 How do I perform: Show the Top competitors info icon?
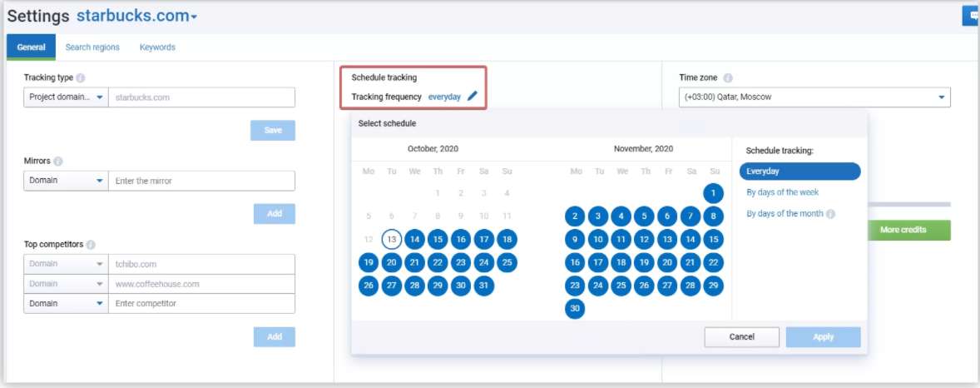tap(91, 245)
